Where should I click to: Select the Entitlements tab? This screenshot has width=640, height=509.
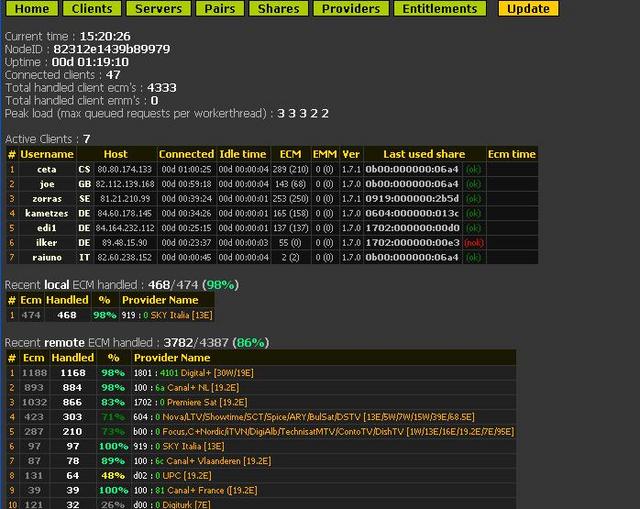click(440, 9)
